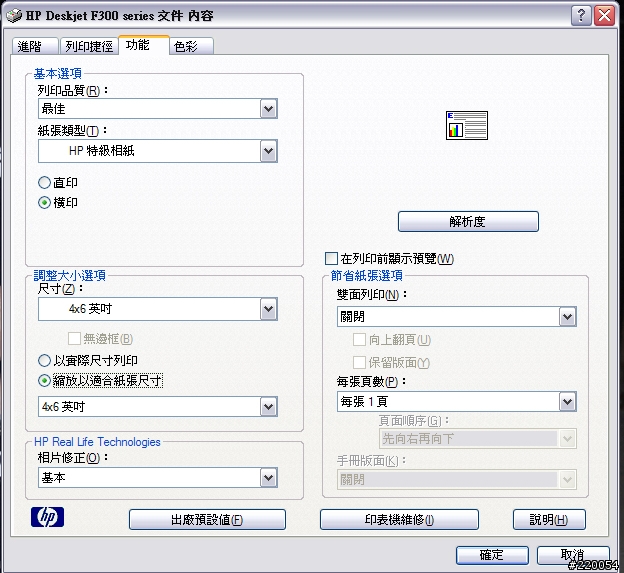Open the scale-to-fit paper size dropdown
The image size is (624, 573).
(x=158, y=407)
